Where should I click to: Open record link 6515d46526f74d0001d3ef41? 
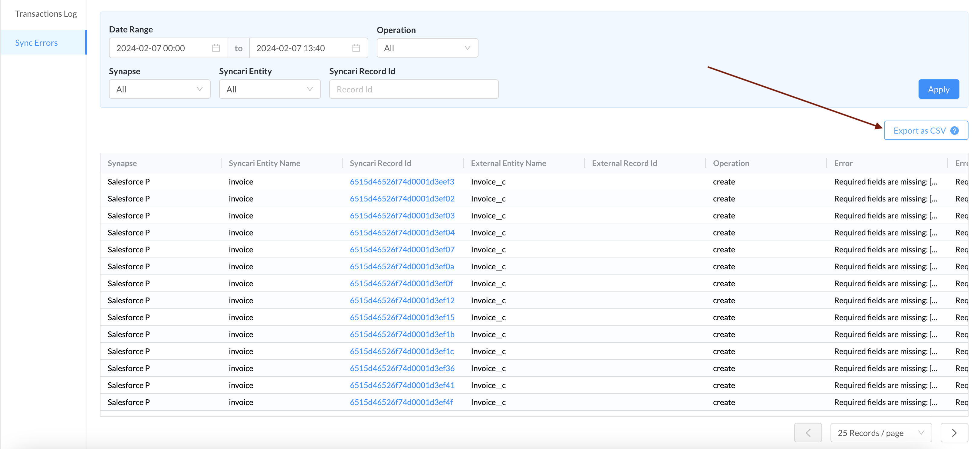402,385
